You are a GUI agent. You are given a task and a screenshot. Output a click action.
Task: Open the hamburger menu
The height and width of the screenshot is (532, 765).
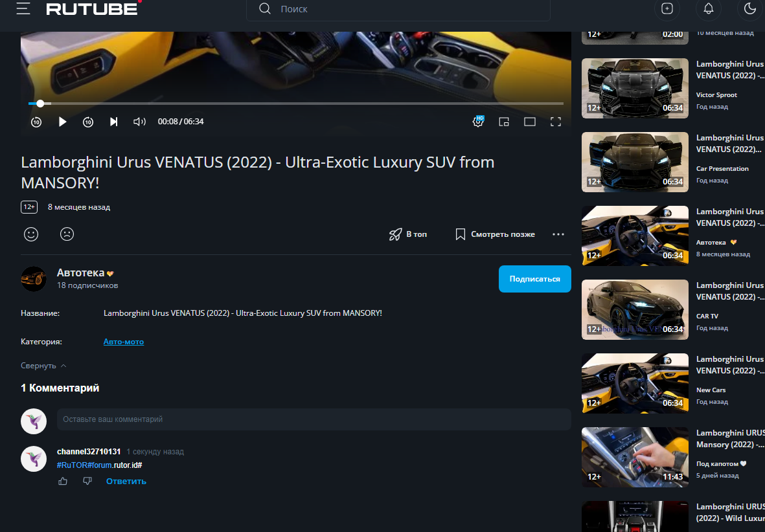[x=23, y=8]
